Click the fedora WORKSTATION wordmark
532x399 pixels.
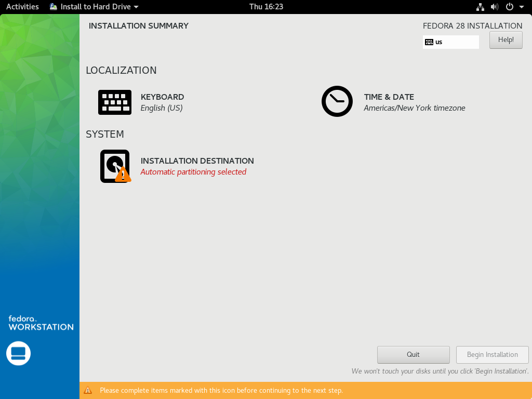(x=41, y=323)
